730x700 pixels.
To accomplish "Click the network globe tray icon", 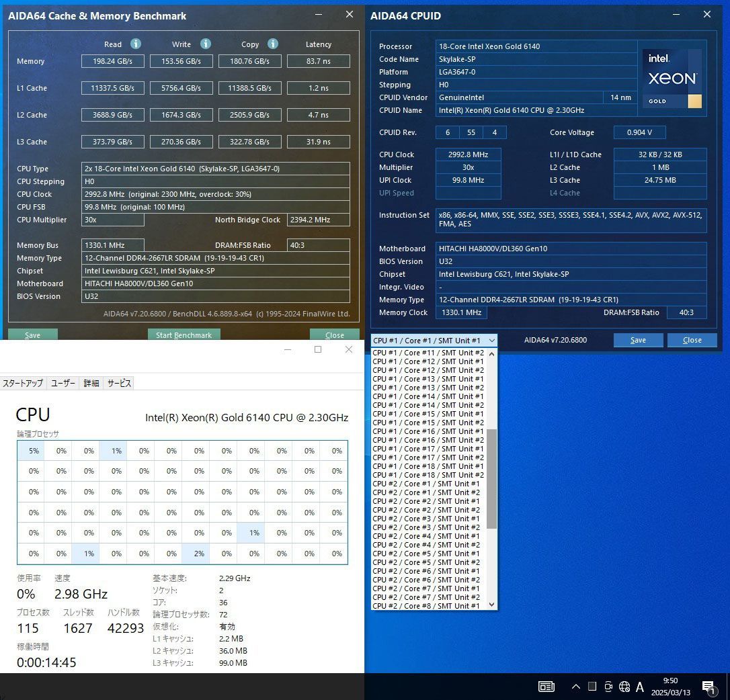I will 624,687.
